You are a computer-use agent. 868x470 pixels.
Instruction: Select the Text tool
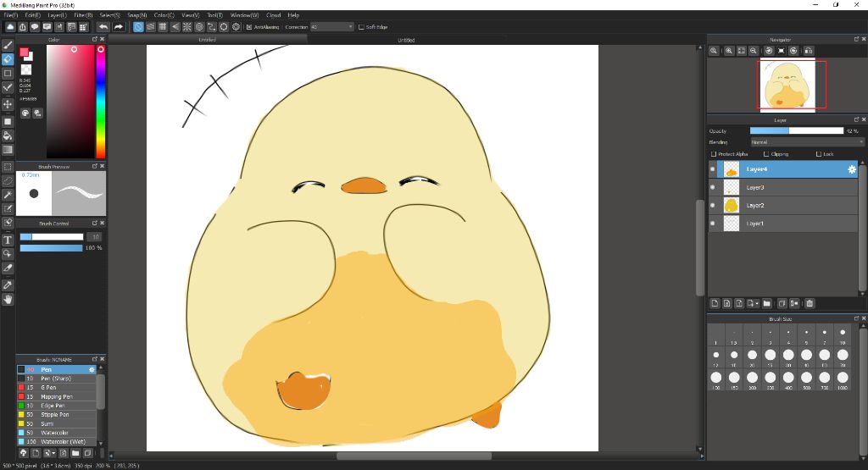click(8, 240)
